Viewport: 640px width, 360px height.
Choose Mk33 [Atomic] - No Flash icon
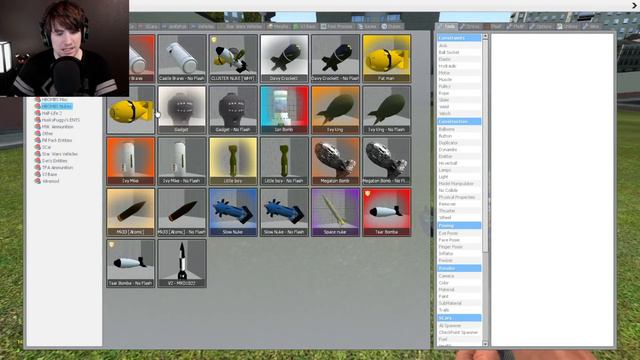[182, 212]
